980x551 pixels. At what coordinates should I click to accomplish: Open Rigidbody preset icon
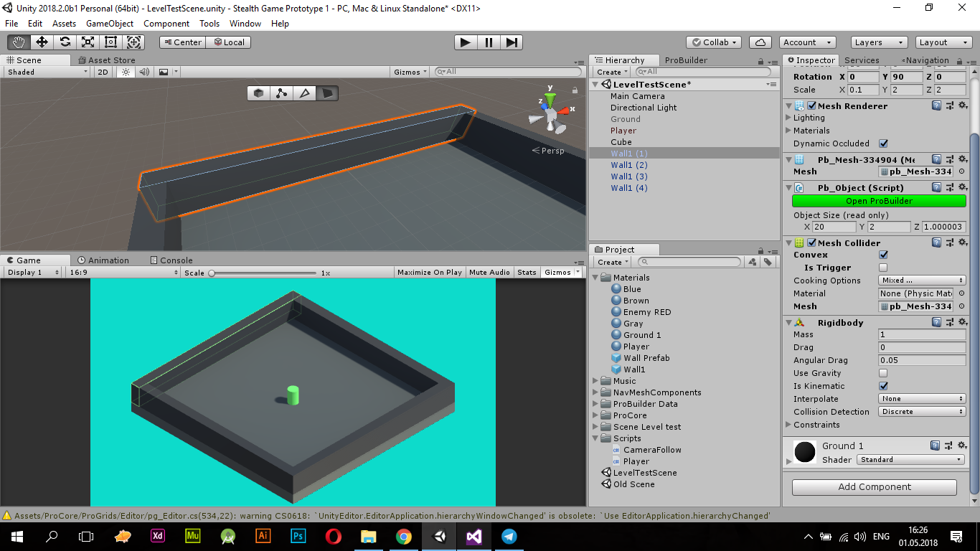point(949,322)
